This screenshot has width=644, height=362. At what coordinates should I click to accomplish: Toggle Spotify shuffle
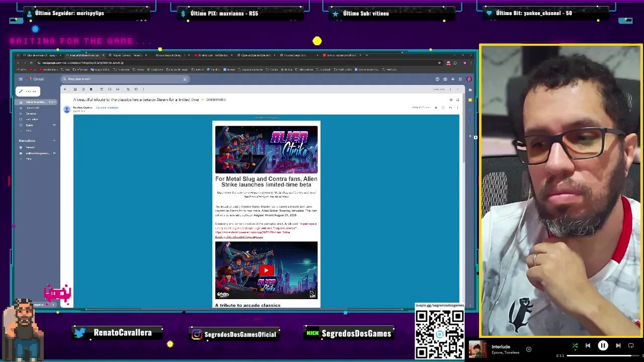[575, 345]
